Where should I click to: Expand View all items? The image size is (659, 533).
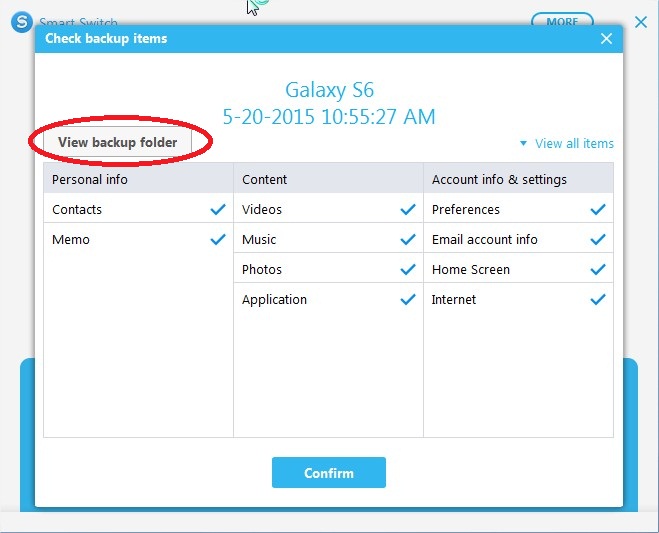567,143
